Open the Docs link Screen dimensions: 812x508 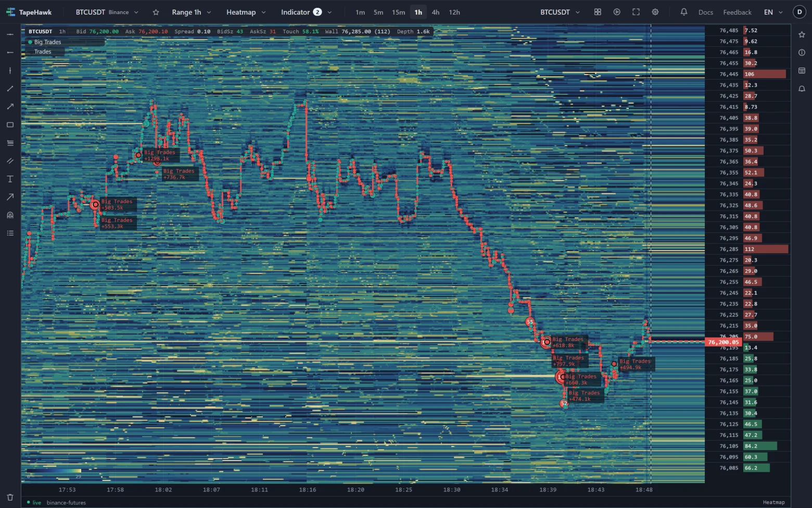[x=706, y=12]
